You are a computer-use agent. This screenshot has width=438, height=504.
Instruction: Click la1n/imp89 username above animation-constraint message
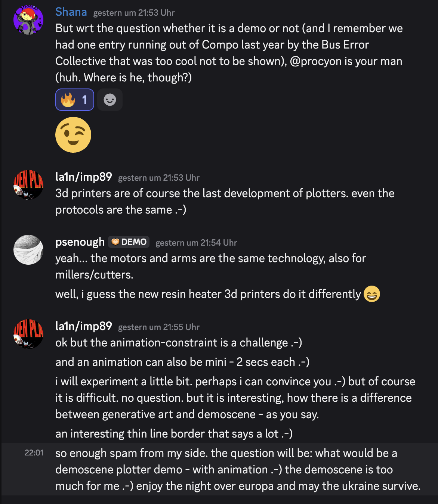click(x=84, y=326)
